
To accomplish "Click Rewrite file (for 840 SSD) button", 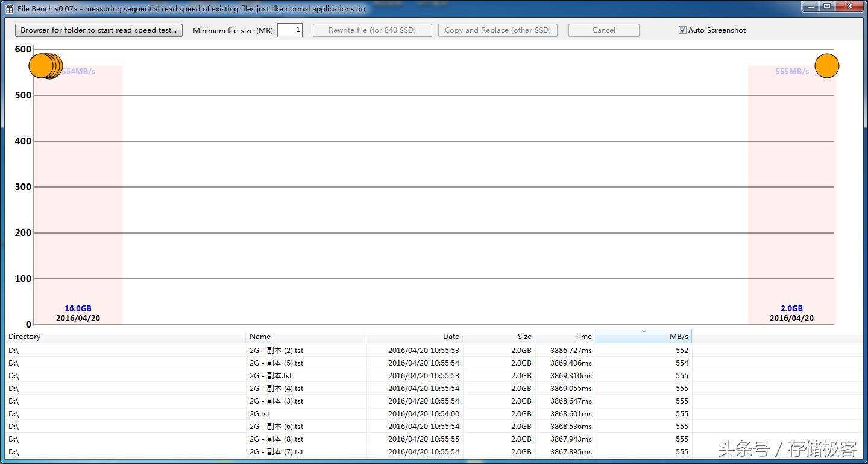I will coord(373,30).
